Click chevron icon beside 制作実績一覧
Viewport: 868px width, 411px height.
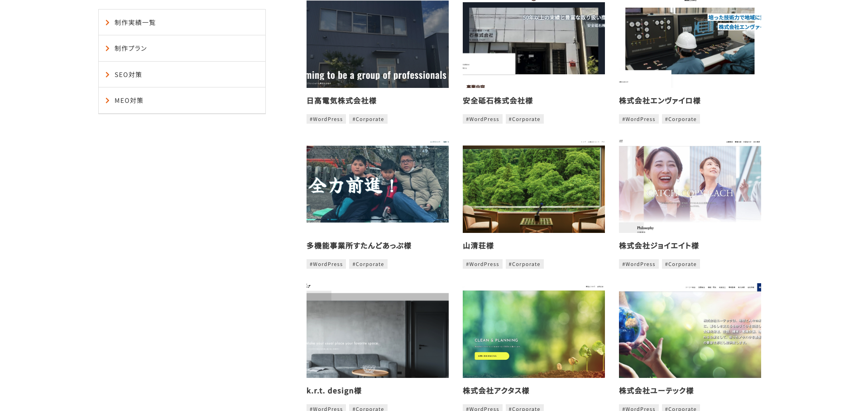(108, 22)
